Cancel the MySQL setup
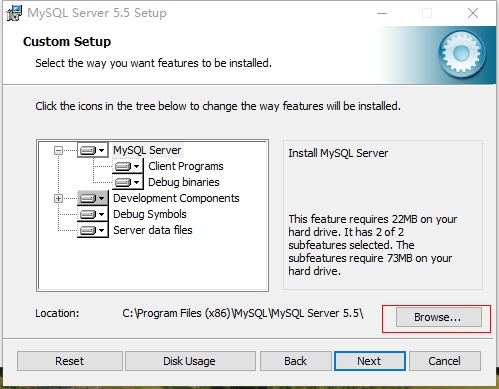499x389 pixels. pos(445,361)
